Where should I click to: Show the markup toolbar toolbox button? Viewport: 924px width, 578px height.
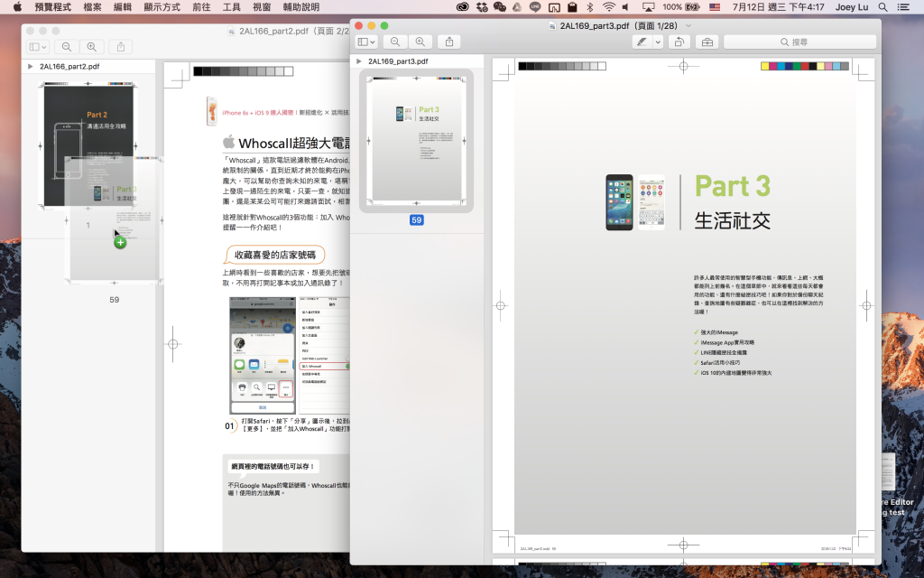[x=707, y=42]
